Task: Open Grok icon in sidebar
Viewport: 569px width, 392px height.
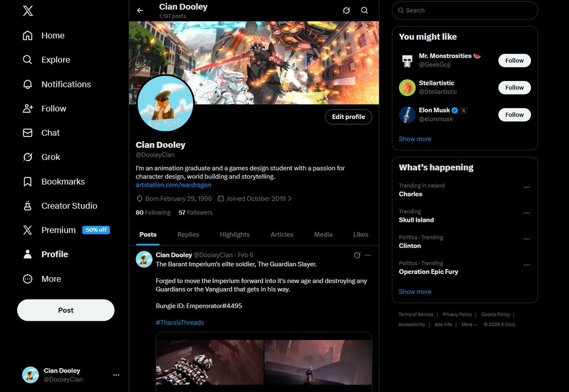Action: pos(28,157)
